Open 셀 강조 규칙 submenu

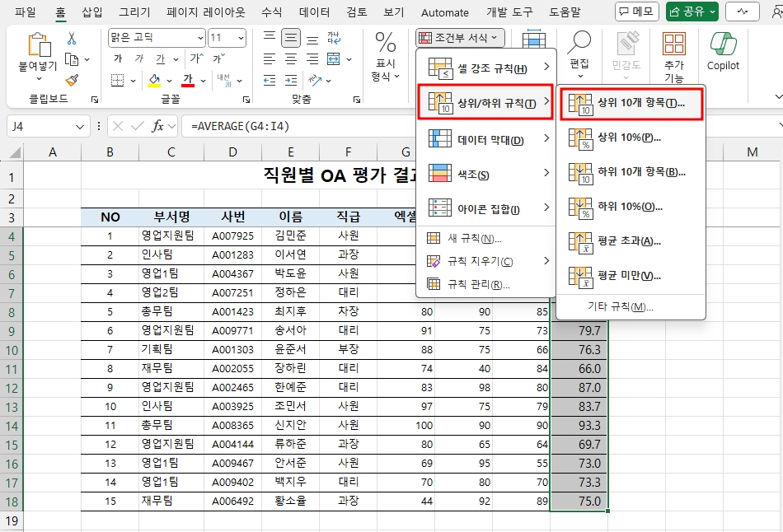pos(486,68)
